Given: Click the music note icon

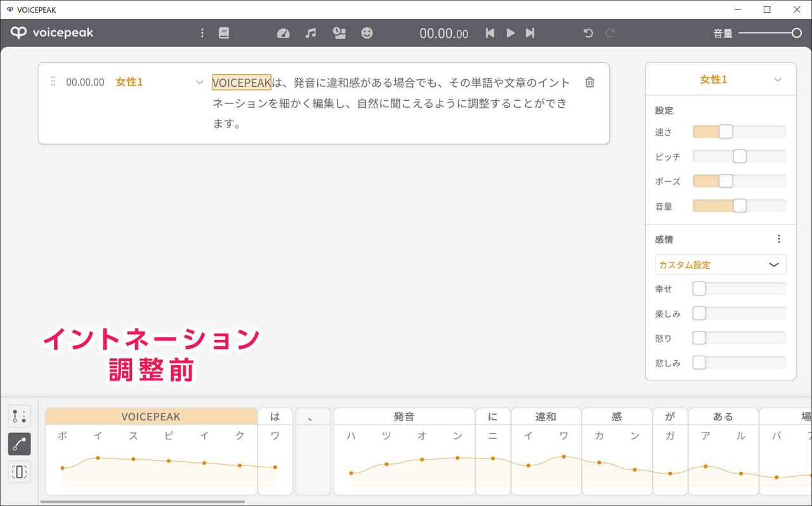Looking at the screenshot, I should point(311,33).
